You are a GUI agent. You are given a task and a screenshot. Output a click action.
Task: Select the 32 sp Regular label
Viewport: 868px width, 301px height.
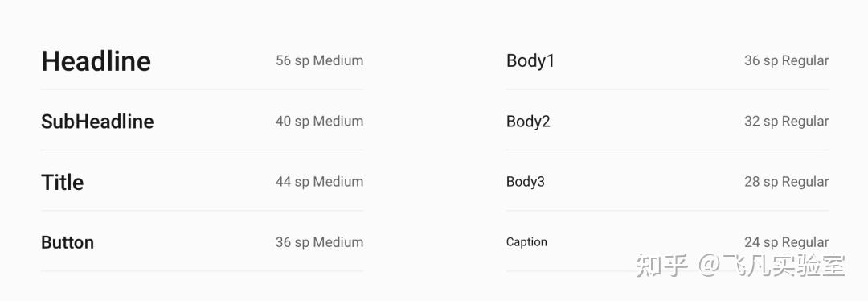coord(787,121)
